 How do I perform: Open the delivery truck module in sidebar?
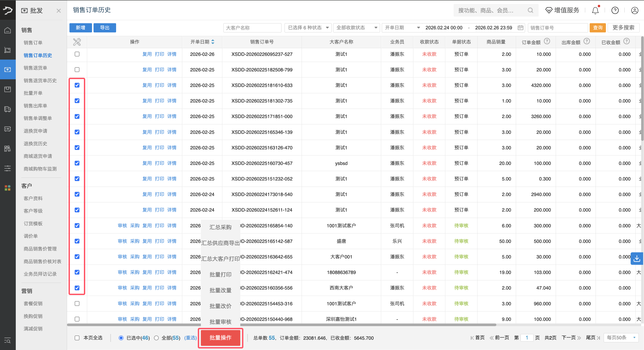pyautogui.click(x=7, y=109)
